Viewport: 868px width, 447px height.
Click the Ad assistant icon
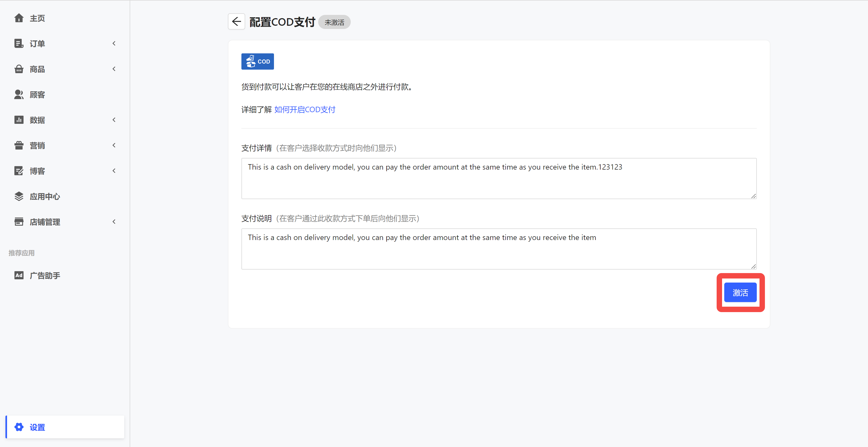coord(19,275)
